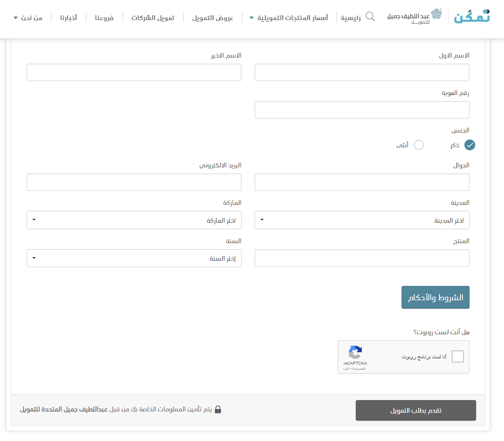Select the أنثى gender radio button
Viewport: 504px width, 441px height.
(x=419, y=145)
